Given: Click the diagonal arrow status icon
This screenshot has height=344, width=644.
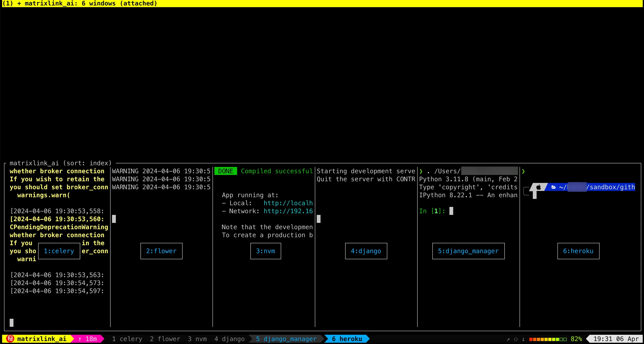Looking at the screenshot, I should (508, 339).
